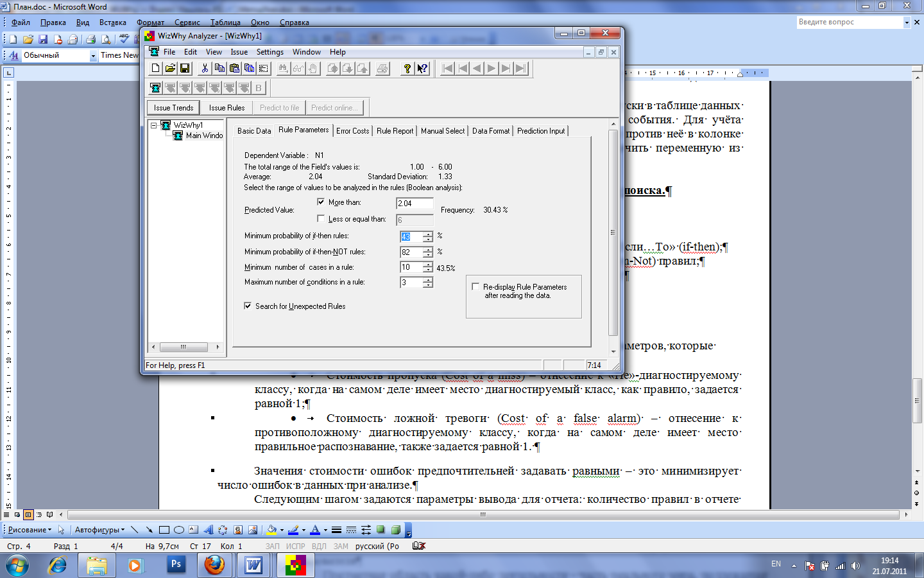Open the Prediction Input tab
The image size is (924, 578).
(541, 130)
